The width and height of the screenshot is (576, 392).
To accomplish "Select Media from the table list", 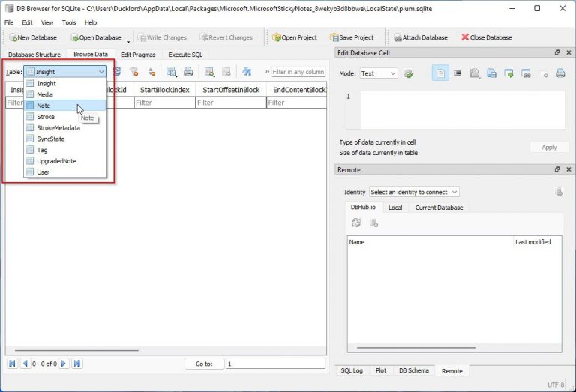I will tap(65, 94).
